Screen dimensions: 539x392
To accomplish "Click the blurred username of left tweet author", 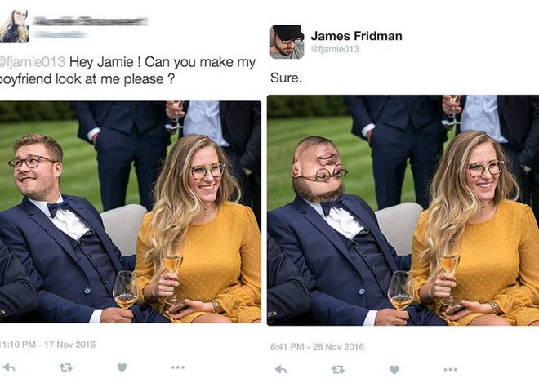I will 91,21.
